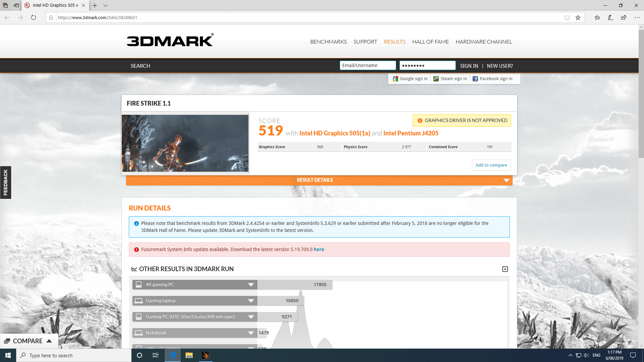Screen dimensions: 644x362
Task: Show tab previews chevron
Action: pos(105,5)
